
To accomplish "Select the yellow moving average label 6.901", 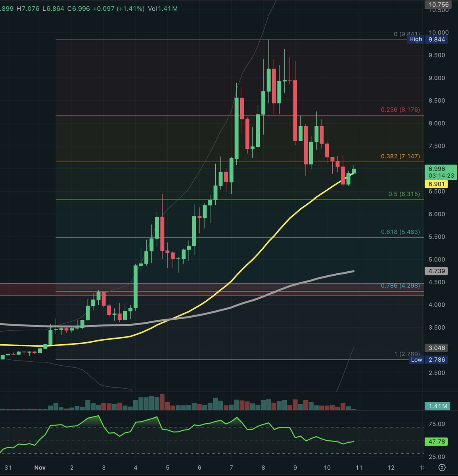I will [435, 184].
